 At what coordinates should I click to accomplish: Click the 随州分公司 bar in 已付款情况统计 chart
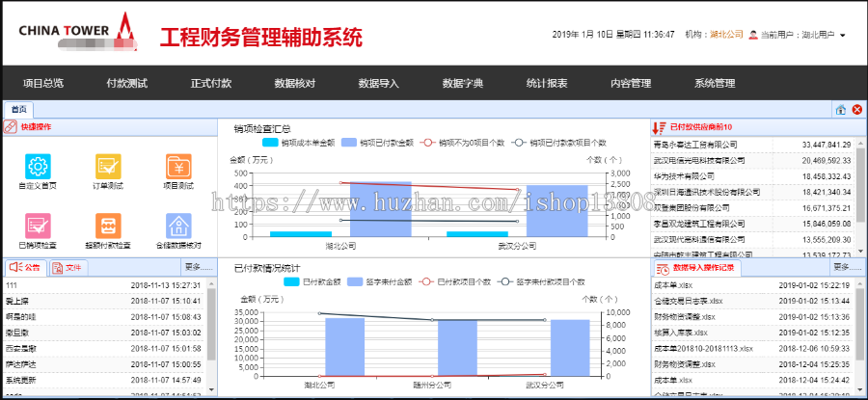[457, 348]
